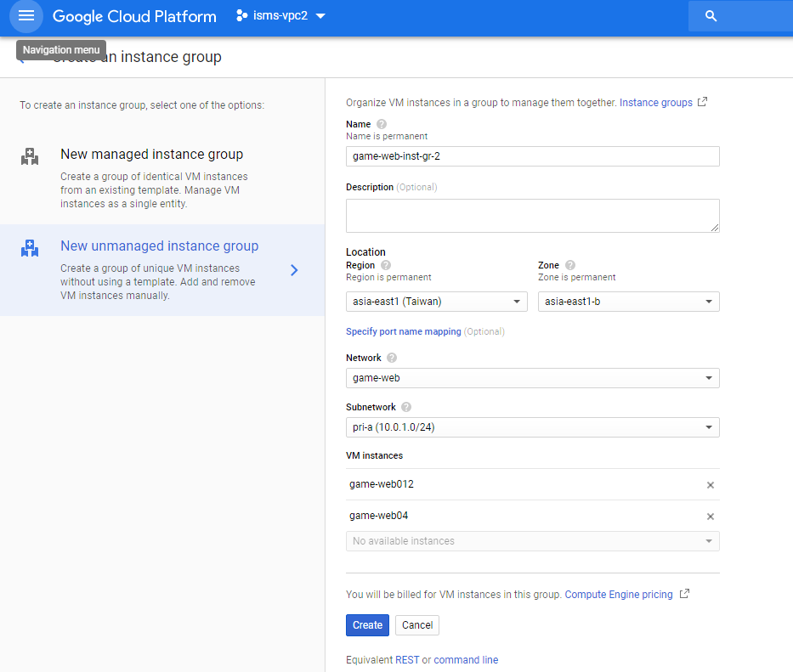This screenshot has width=793, height=672.
Task: Open the isms-vpc2 project selector
Action: click(280, 16)
